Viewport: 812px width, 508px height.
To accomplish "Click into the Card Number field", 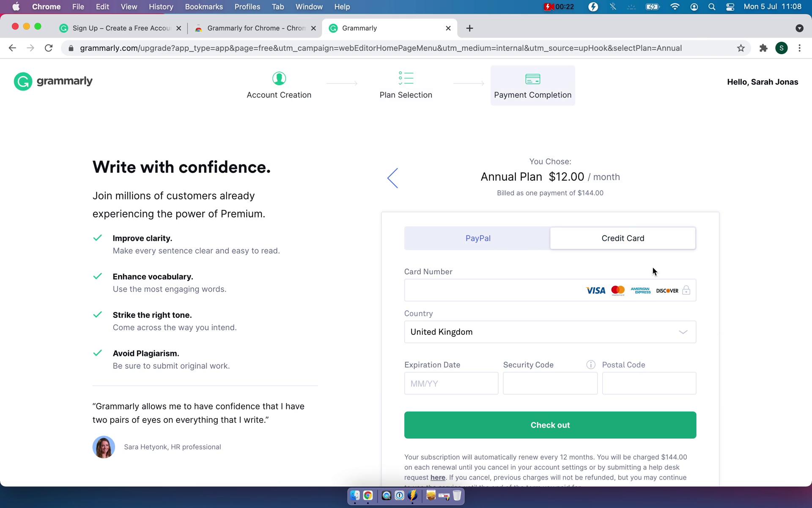I will click(x=550, y=290).
